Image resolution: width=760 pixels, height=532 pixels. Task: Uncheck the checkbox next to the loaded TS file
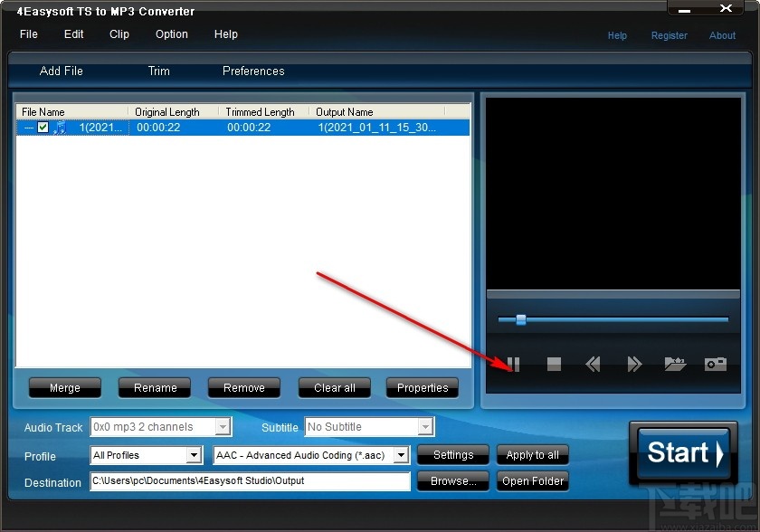click(43, 127)
